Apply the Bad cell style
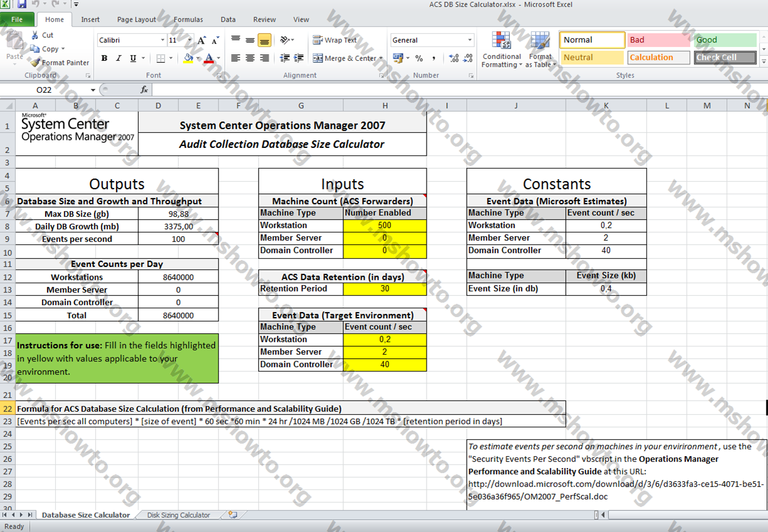768x532 pixels. (x=659, y=40)
